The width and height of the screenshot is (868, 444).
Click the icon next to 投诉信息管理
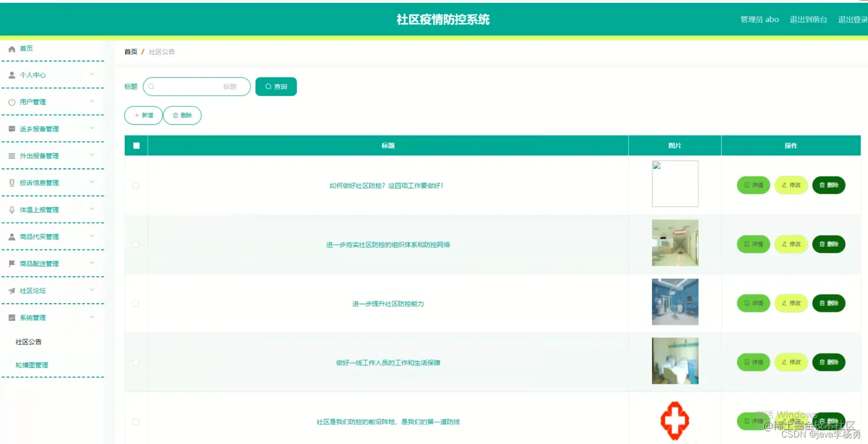tap(12, 183)
